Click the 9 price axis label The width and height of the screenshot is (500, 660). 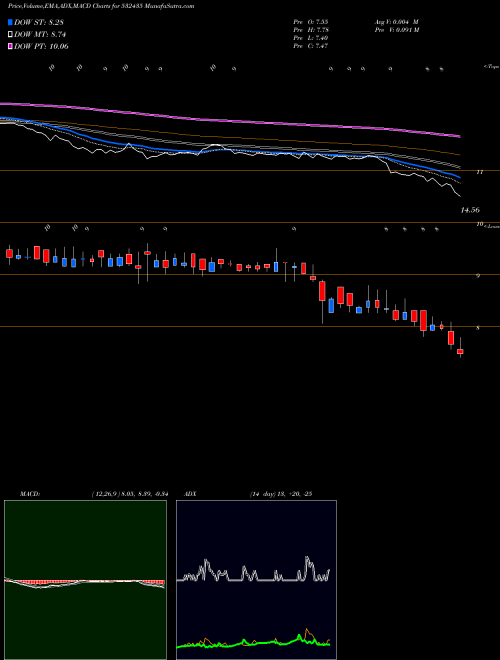coord(478,276)
